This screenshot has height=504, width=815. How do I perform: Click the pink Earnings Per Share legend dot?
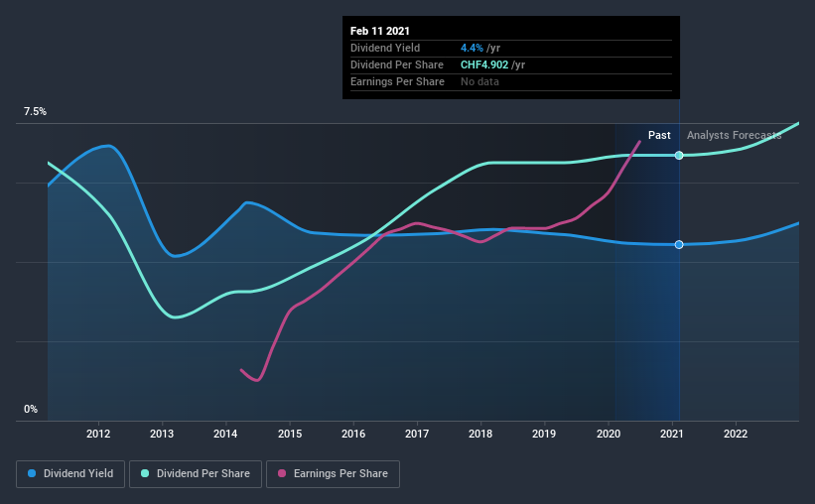[282, 473]
